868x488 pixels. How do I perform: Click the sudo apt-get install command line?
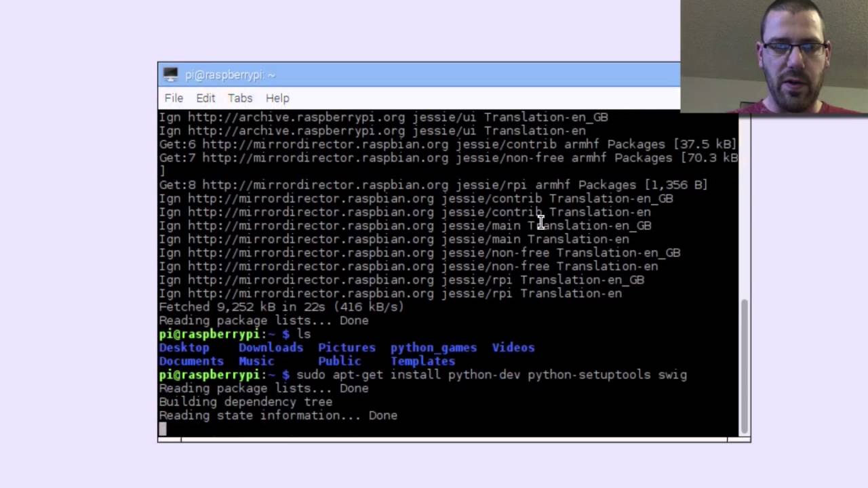[x=423, y=375]
